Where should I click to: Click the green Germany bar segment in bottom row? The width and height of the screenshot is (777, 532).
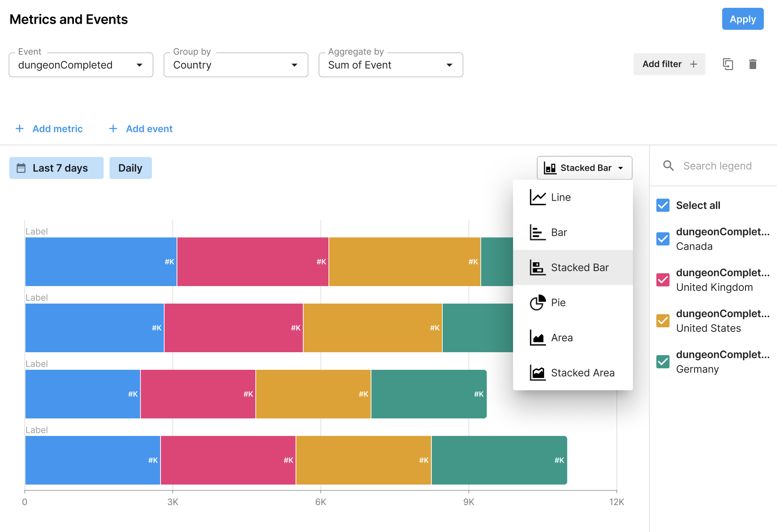coord(498,460)
